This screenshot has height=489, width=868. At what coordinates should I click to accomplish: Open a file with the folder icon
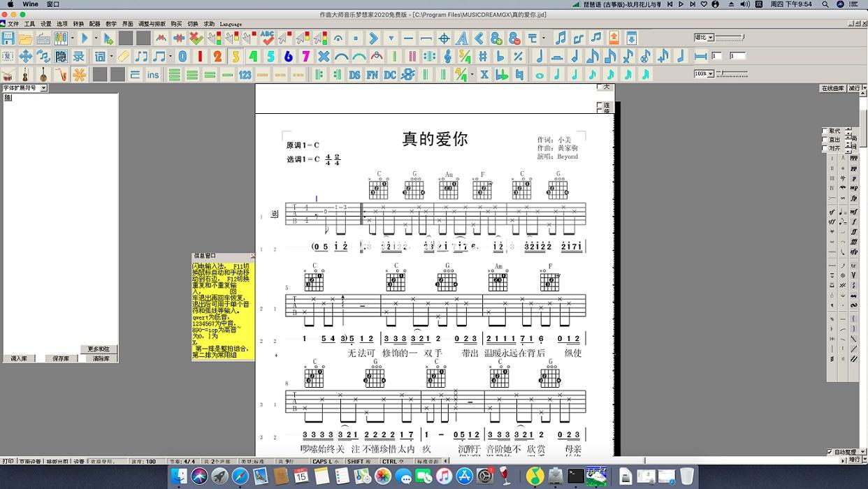coord(25,38)
